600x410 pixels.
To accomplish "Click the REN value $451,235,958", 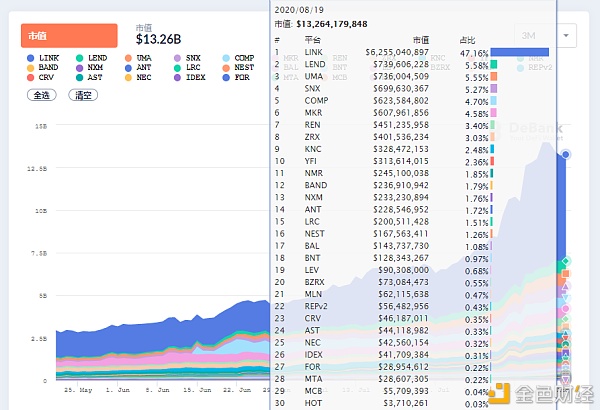I will [x=401, y=125].
